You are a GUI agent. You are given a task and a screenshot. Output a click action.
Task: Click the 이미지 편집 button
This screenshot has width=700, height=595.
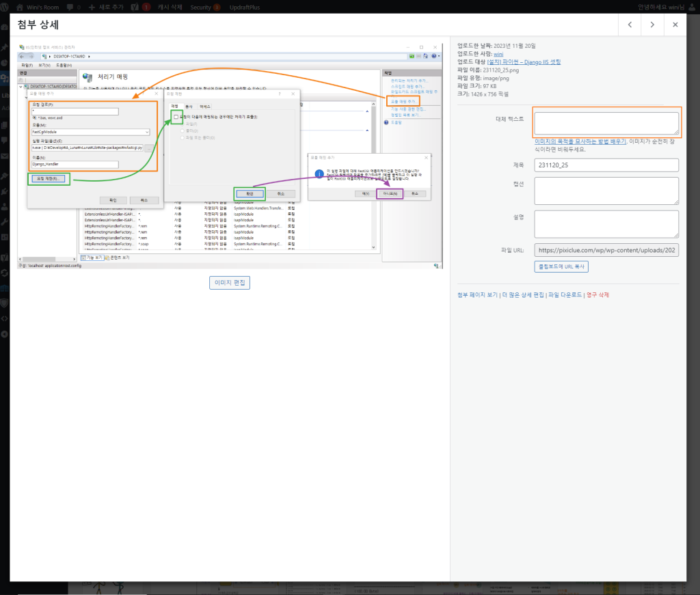tap(230, 282)
